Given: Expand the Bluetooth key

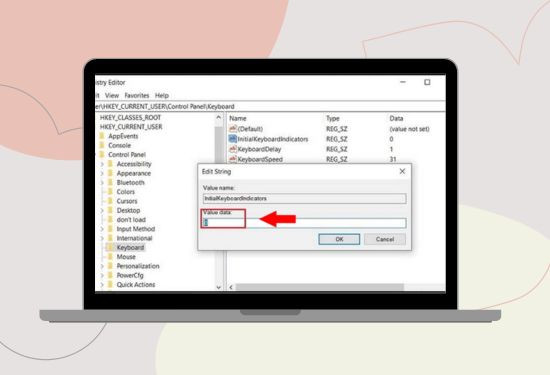Looking at the screenshot, I should 102,183.
